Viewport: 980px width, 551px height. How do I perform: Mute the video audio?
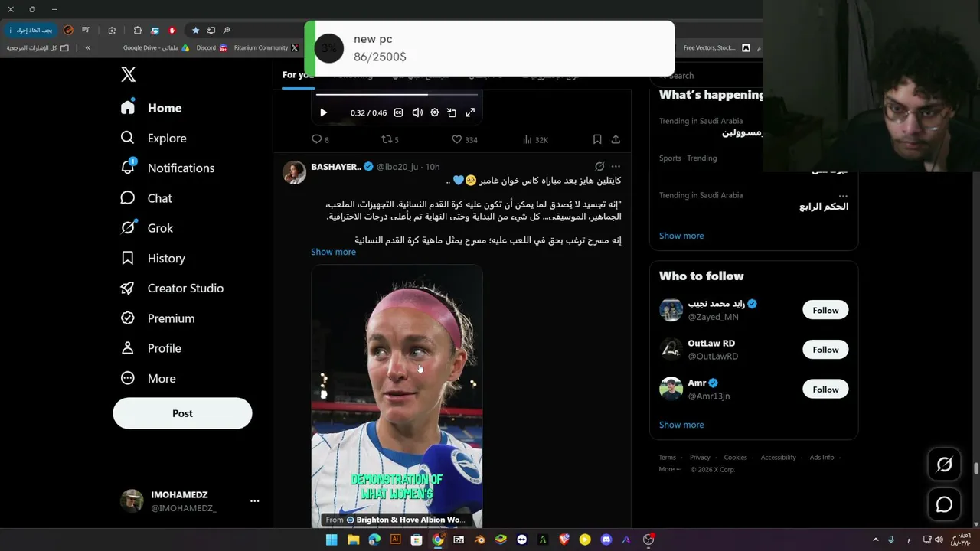(417, 112)
